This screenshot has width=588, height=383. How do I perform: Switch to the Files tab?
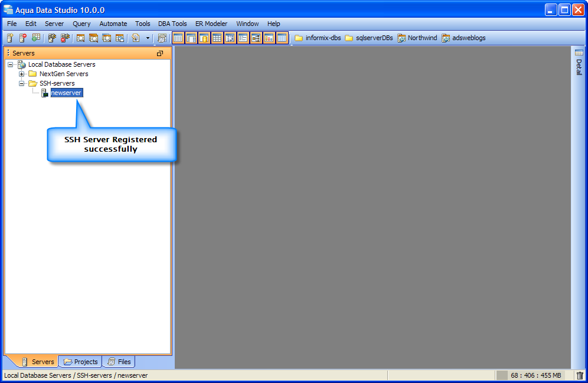tap(119, 362)
